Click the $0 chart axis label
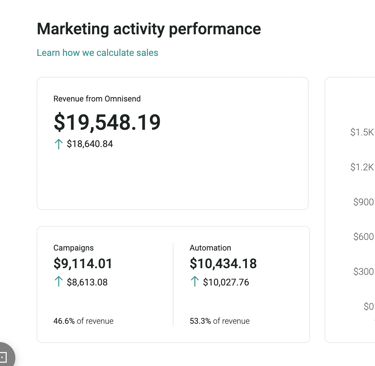 [x=368, y=306]
